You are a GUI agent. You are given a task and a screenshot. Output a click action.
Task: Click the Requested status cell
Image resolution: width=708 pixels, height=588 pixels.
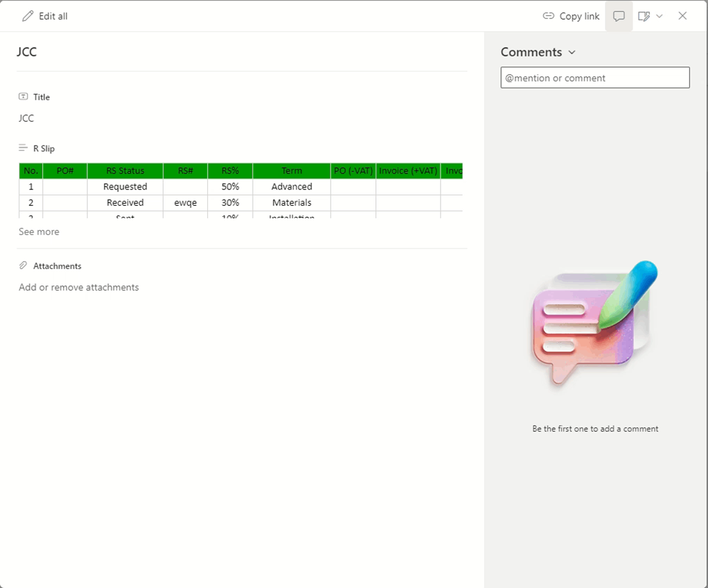pos(125,187)
